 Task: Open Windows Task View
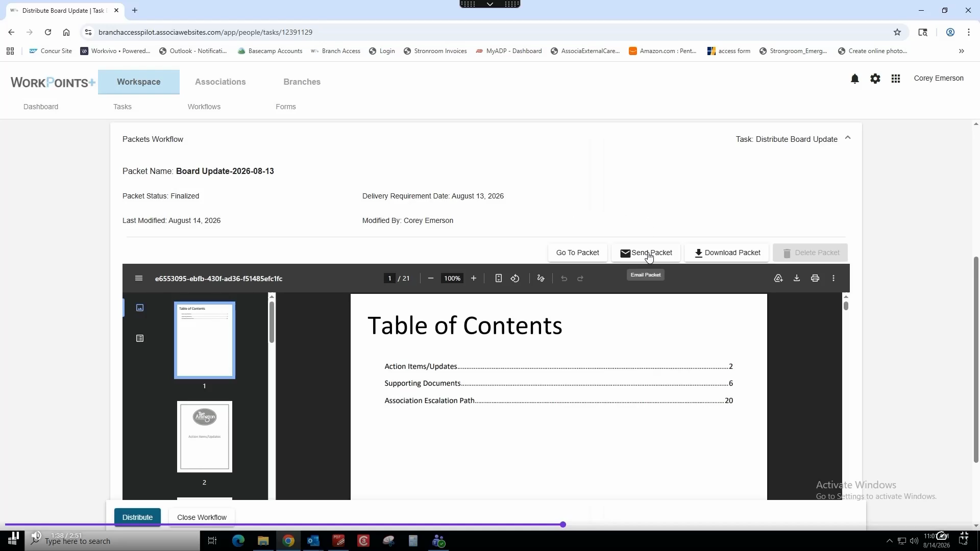(x=212, y=541)
